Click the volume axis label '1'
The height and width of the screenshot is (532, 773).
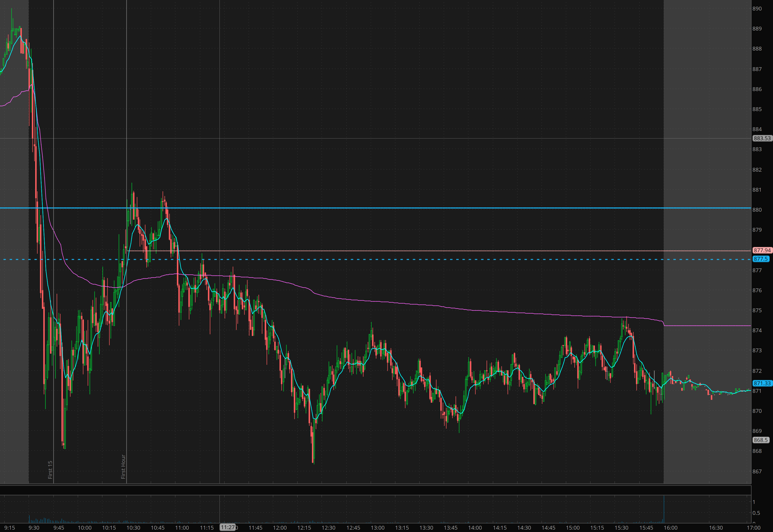(754, 502)
